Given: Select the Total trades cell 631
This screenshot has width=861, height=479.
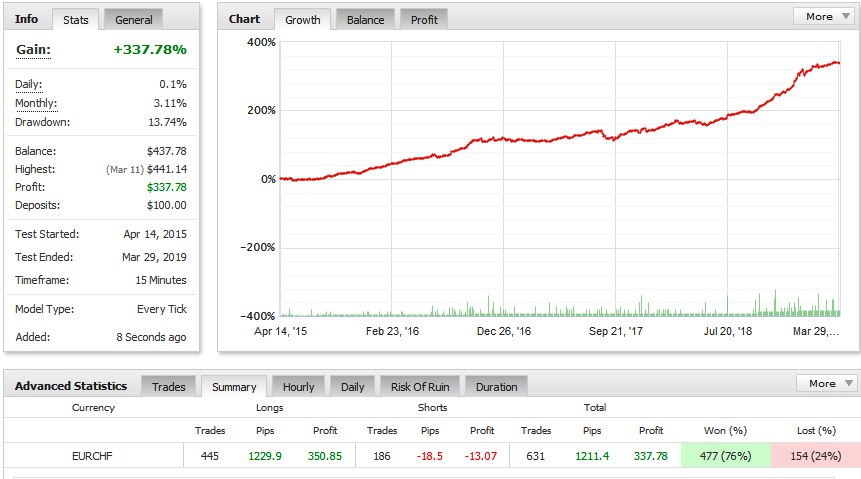Looking at the screenshot, I should coord(535,456).
